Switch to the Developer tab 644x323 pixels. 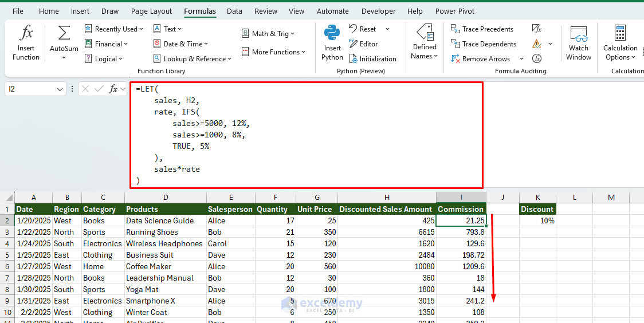pos(379,11)
